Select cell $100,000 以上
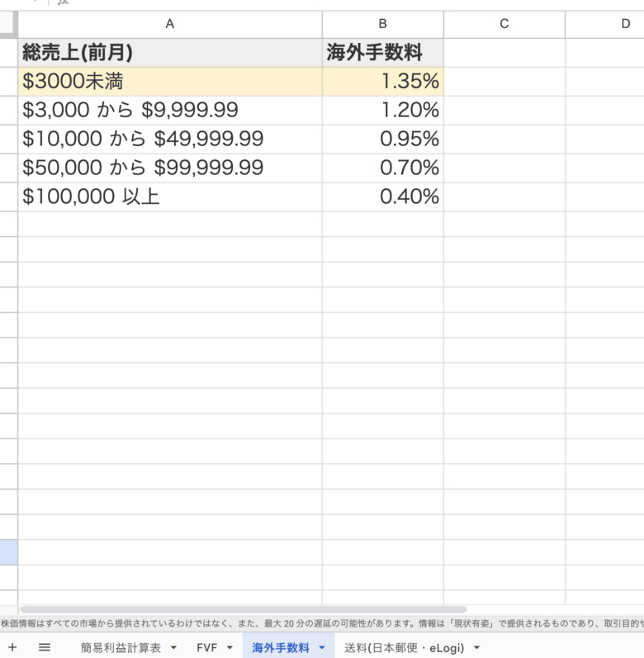 coord(170,196)
